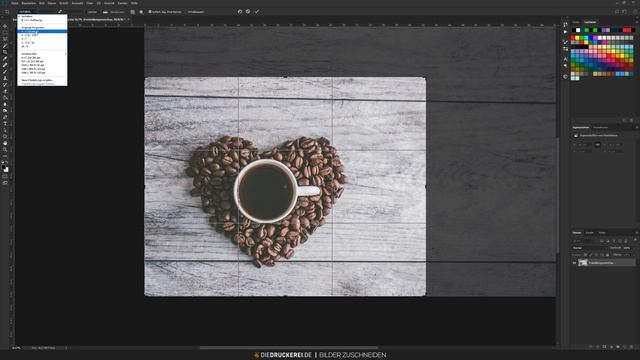Open layer opacity Deckkraft dropdown
640x360 pixels.
pos(627,248)
